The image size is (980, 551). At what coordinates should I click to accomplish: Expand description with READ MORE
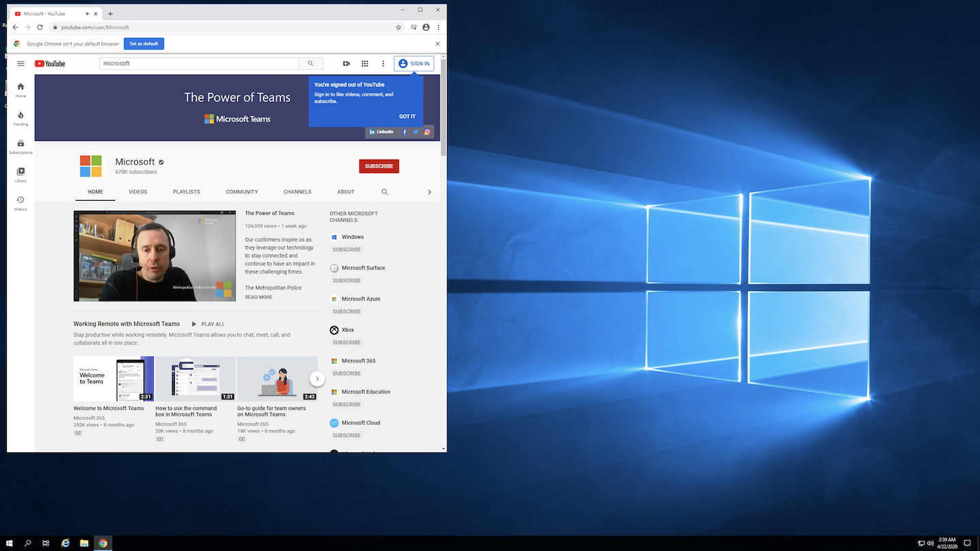(x=259, y=297)
